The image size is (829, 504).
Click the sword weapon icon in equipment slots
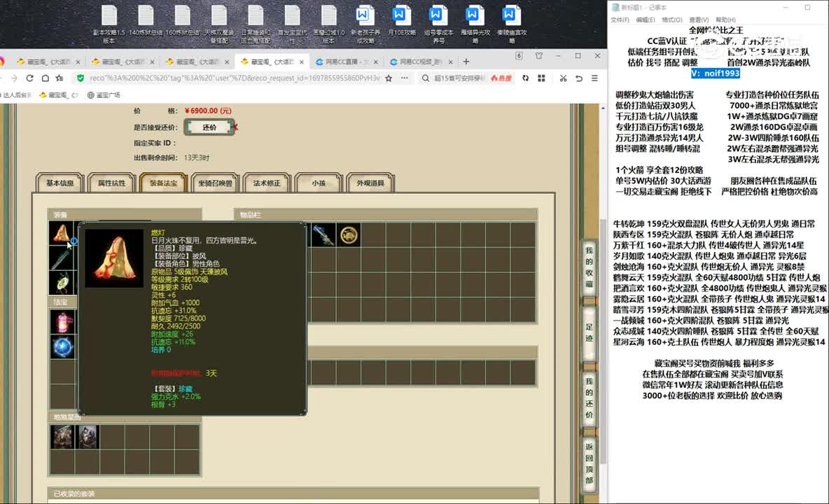[62, 259]
